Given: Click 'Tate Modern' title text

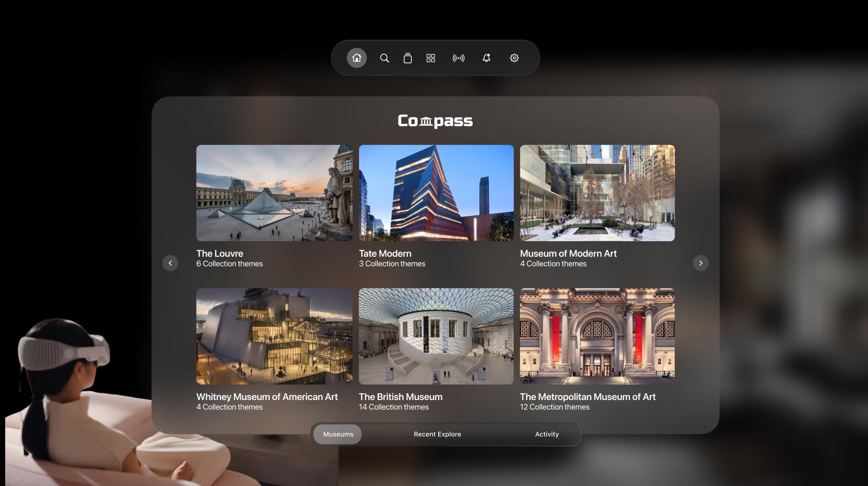Looking at the screenshot, I should coord(385,253).
